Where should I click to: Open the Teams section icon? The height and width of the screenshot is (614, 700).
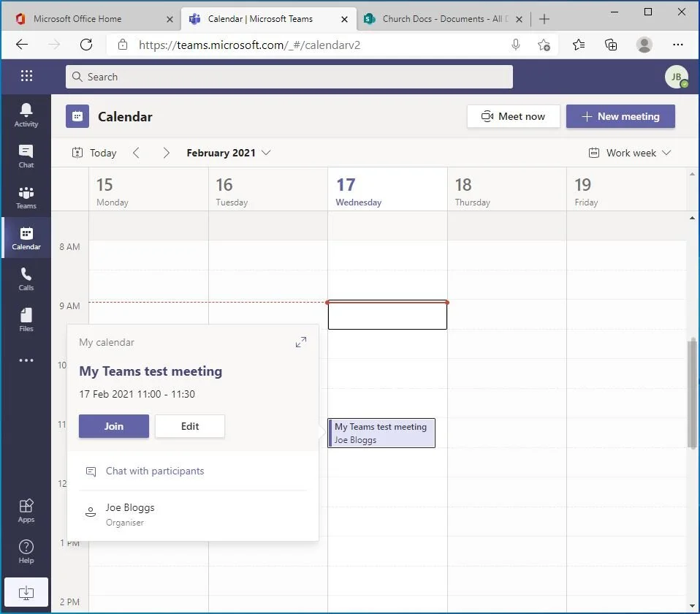[x=26, y=197]
